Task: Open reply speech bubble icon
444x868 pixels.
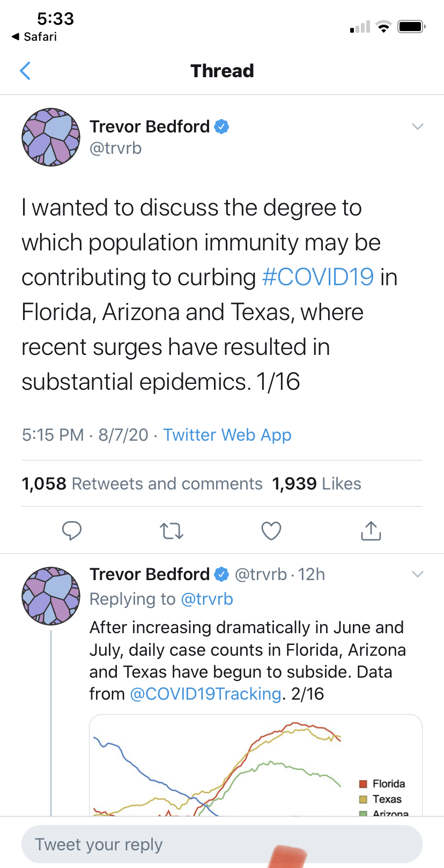Action: [72, 530]
